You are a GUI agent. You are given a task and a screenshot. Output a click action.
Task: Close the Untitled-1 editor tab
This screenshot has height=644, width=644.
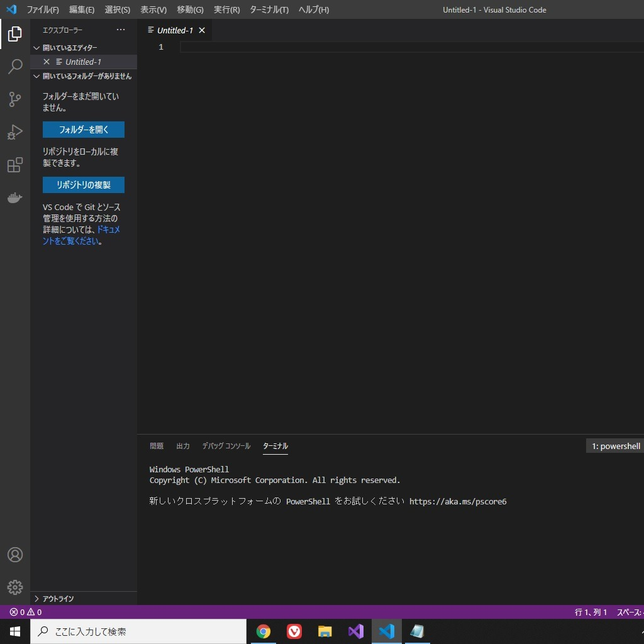(x=202, y=30)
